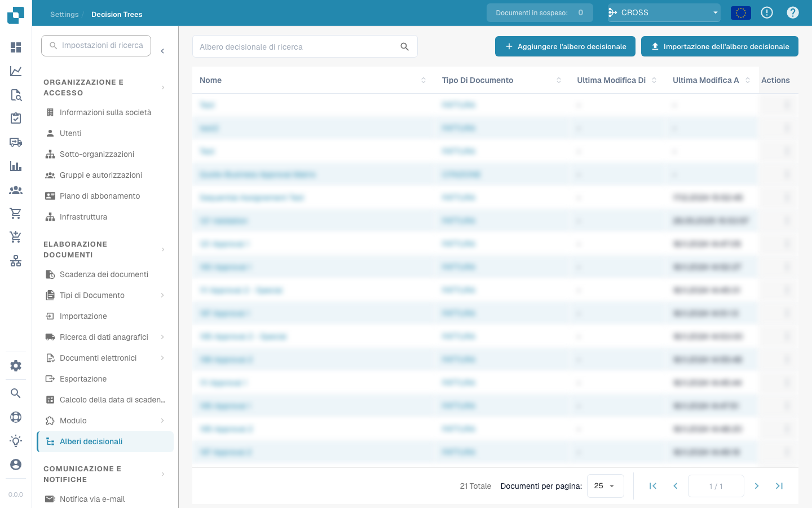The width and height of the screenshot is (812, 508).
Task: Open the shopping cart icon
Action: [16, 213]
